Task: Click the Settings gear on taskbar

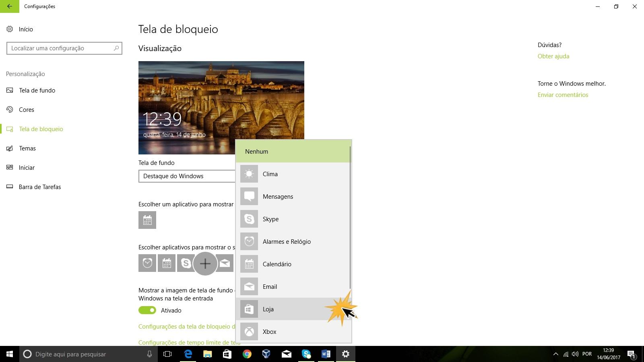Action: pos(346,354)
